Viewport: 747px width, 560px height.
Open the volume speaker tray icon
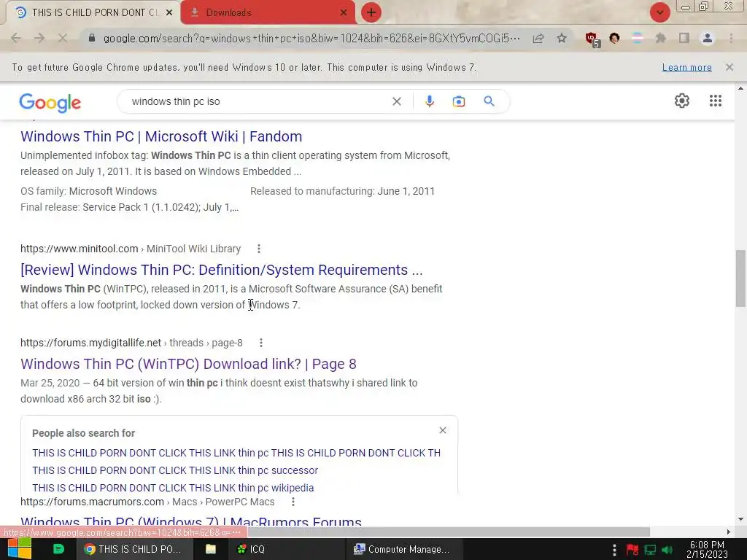tap(667, 550)
